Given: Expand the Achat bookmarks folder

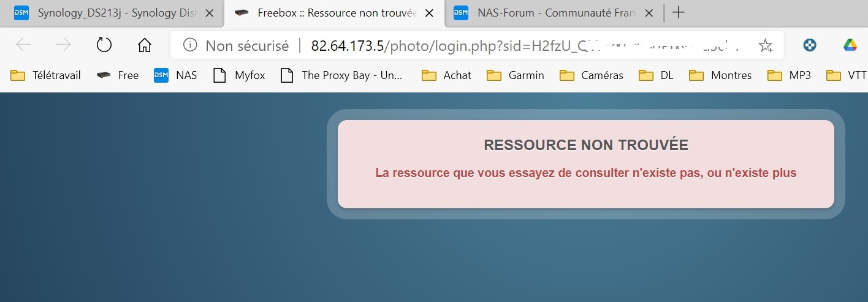Looking at the screenshot, I should coord(447,75).
